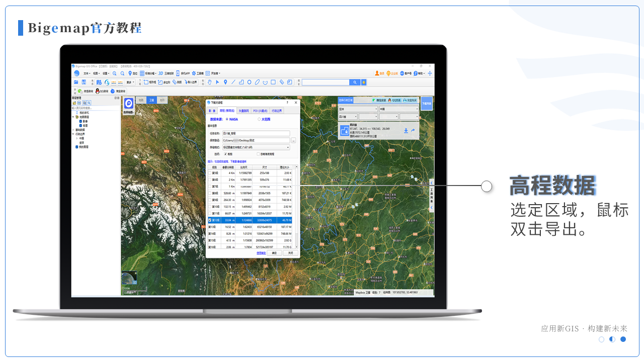The image size is (644, 362).
Task: Select the 多边形 polygon selection tool
Action: (x=164, y=82)
